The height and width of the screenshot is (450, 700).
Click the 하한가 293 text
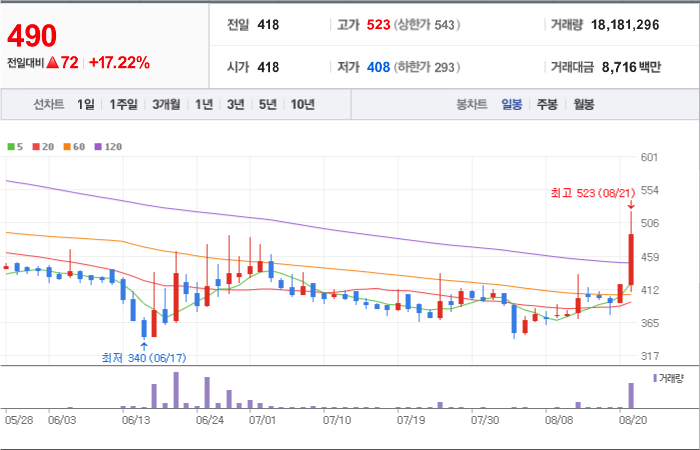click(427, 67)
